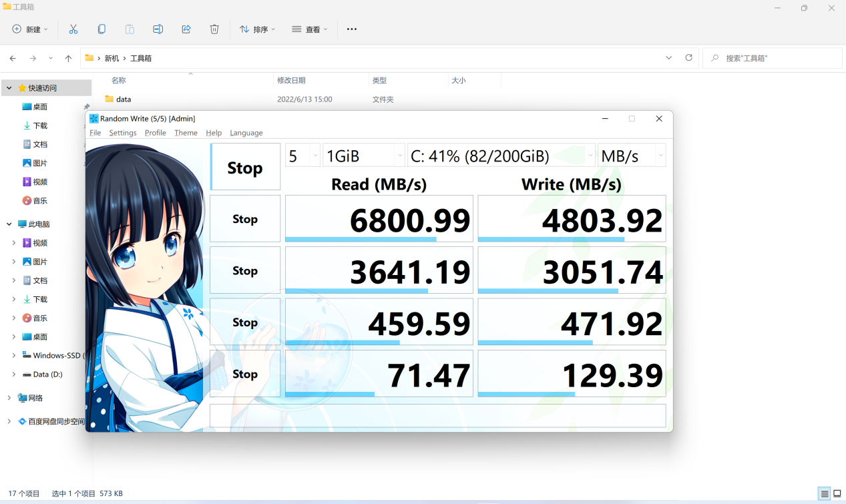Viewport: 846px width, 504px height.
Task: Switch to large icons view in the status bar
Action: click(837, 494)
